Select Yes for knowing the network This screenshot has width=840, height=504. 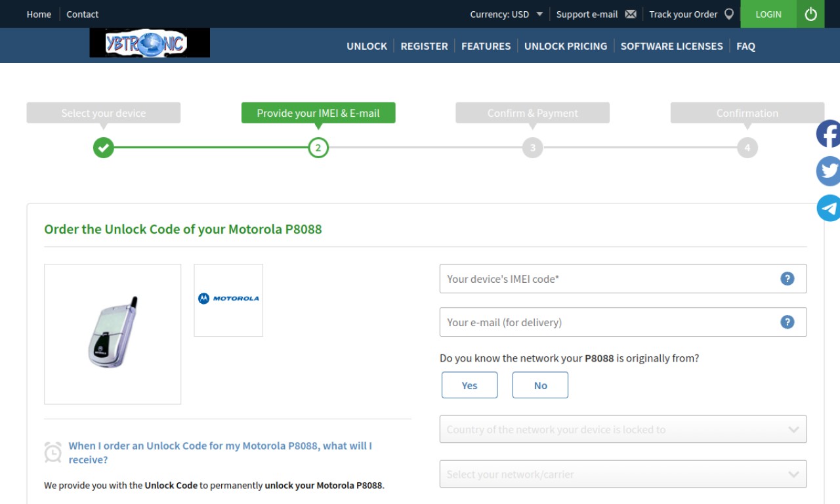pos(469,385)
